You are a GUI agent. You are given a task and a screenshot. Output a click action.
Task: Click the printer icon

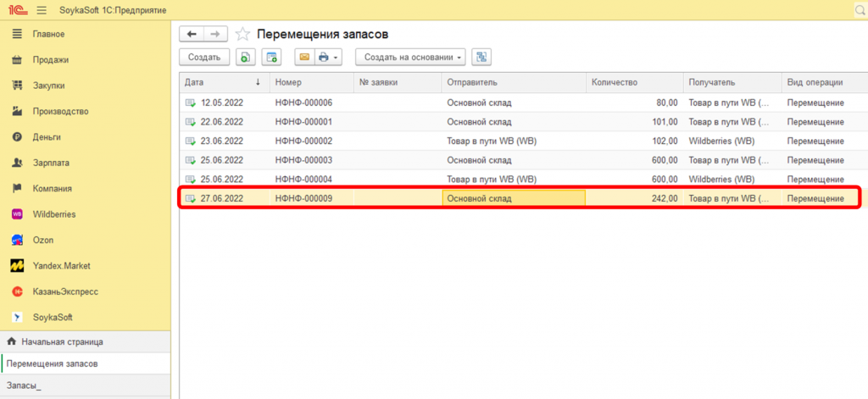pyautogui.click(x=323, y=58)
